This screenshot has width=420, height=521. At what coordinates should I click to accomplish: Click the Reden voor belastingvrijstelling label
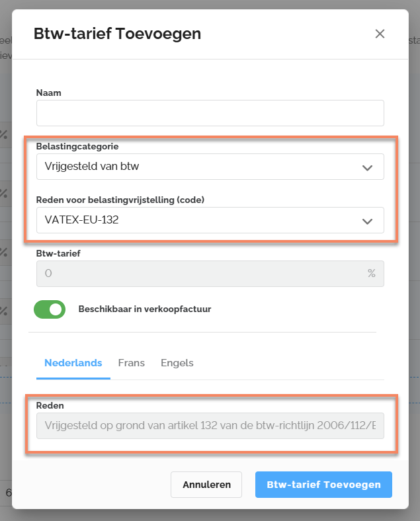click(120, 200)
